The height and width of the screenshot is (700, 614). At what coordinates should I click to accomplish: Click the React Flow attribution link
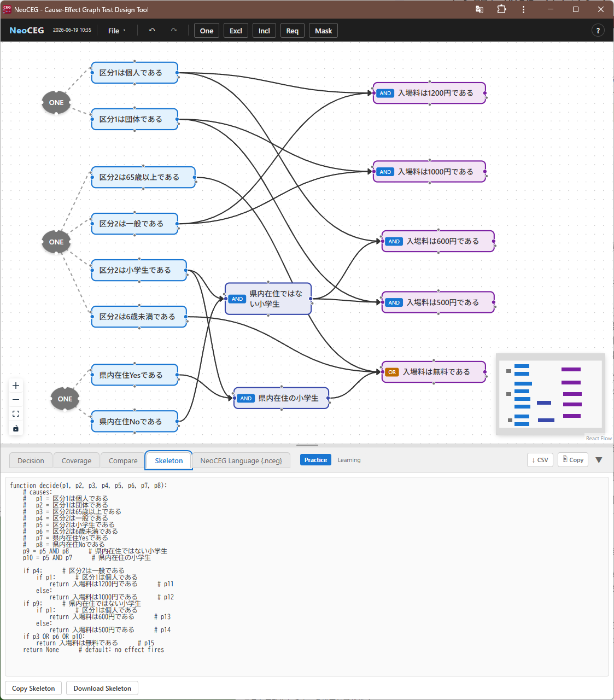pos(599,439)
